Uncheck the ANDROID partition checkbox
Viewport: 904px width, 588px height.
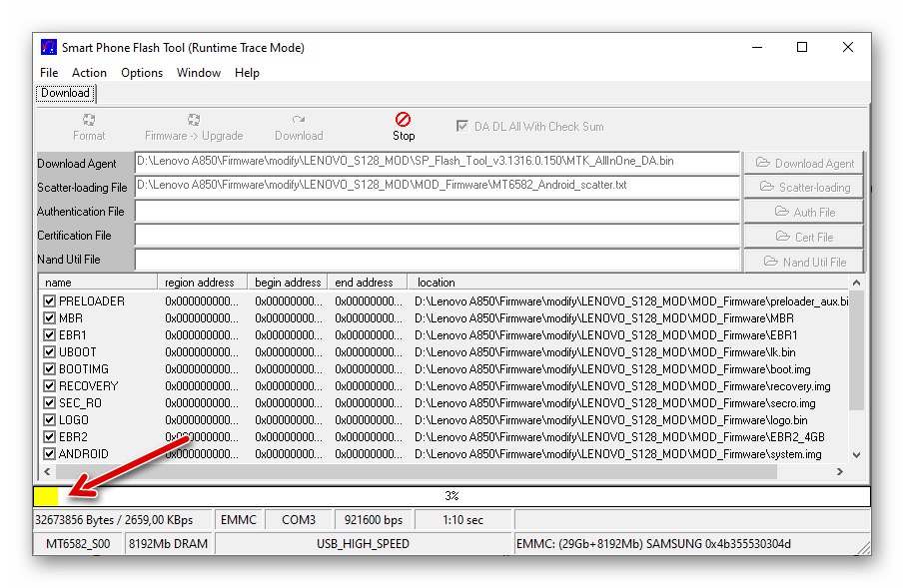click(49, 454)
